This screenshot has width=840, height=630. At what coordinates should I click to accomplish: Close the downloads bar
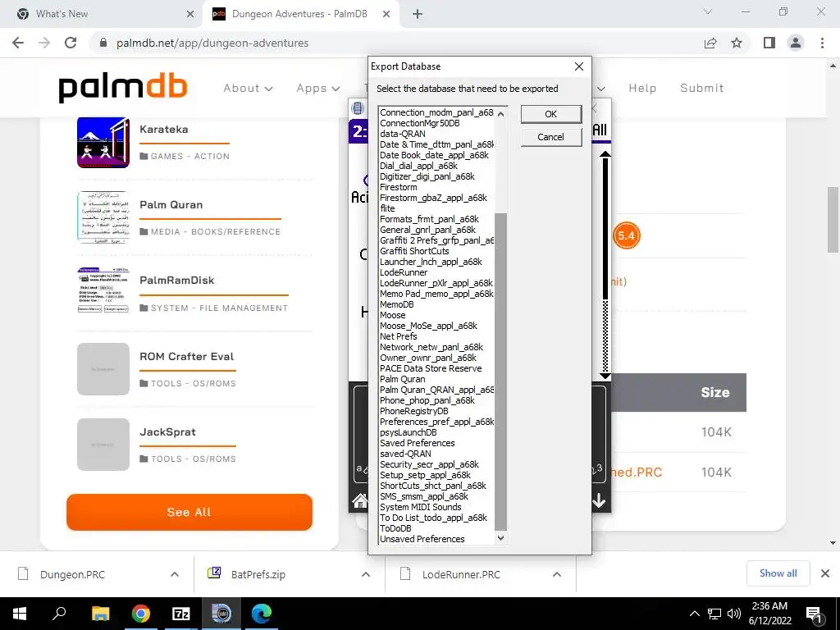[x=825, y=573]
